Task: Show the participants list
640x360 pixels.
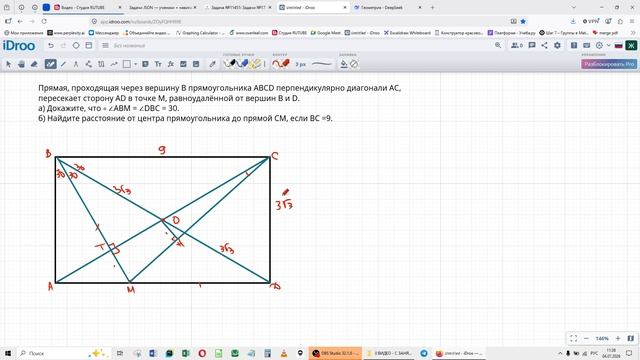Action: [x=517, y=45]
